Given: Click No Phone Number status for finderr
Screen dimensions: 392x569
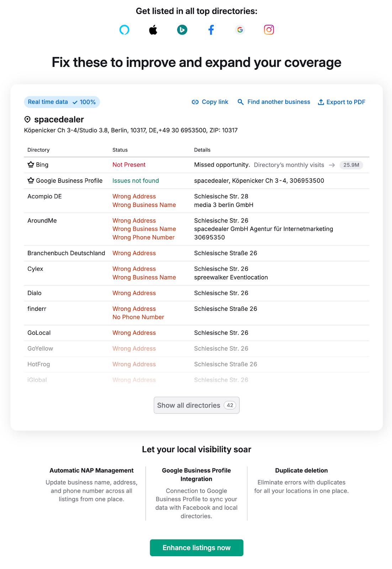Looking at the screenshot, I should pos(138,317).
